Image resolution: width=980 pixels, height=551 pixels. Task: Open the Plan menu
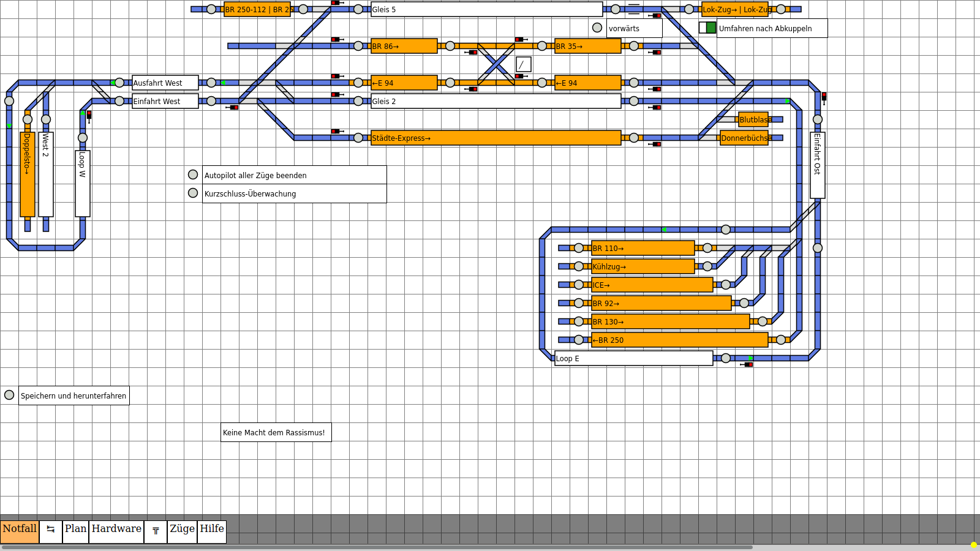tap(76, 530)
